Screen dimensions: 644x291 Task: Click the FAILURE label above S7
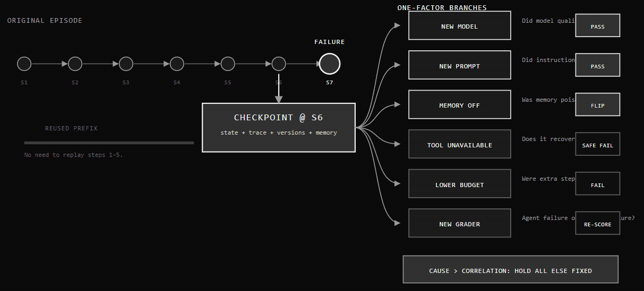click(x=330, y=42)
